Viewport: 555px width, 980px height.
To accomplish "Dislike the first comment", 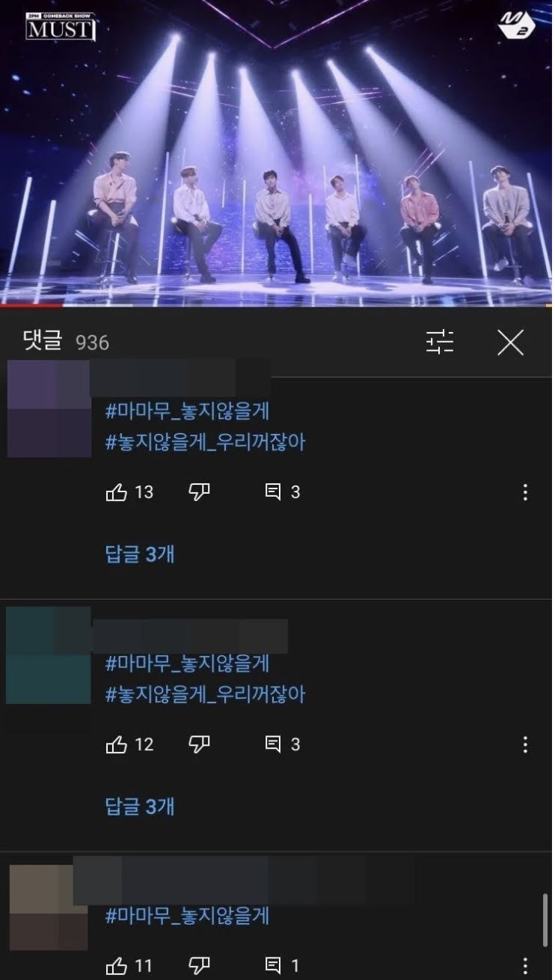I will tap(199, 492).
